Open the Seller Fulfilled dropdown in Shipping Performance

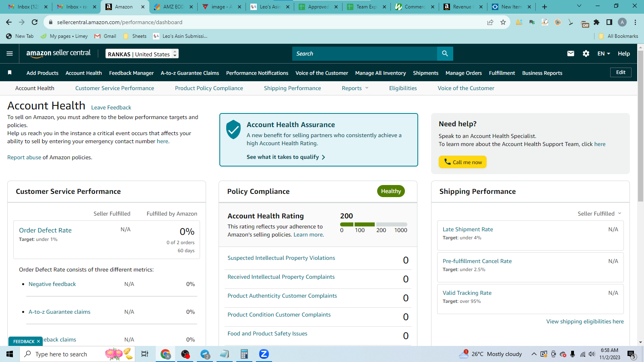tap(599, 214)
